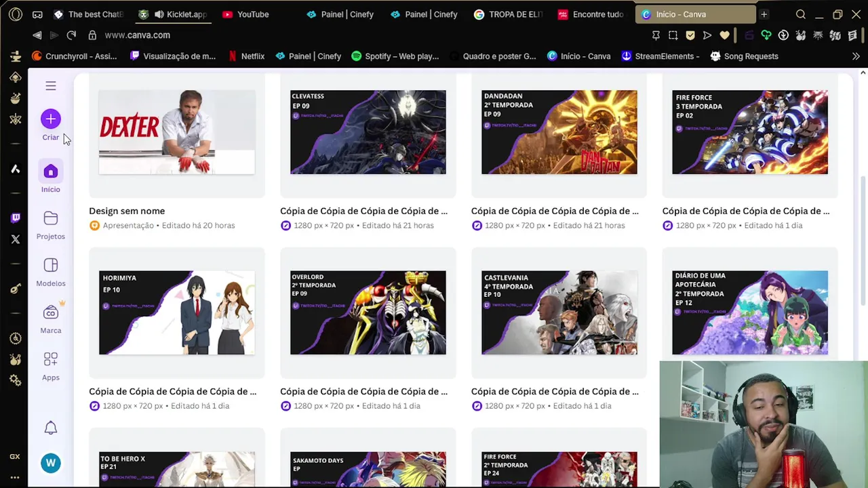
Task: Open the Opera player send icon
Action: click(707, 35)
